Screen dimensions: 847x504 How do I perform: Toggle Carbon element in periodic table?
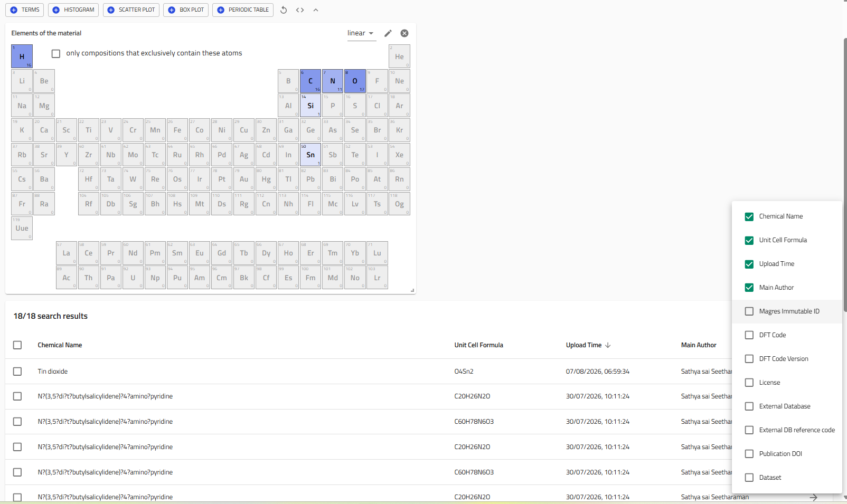point(310,81)
